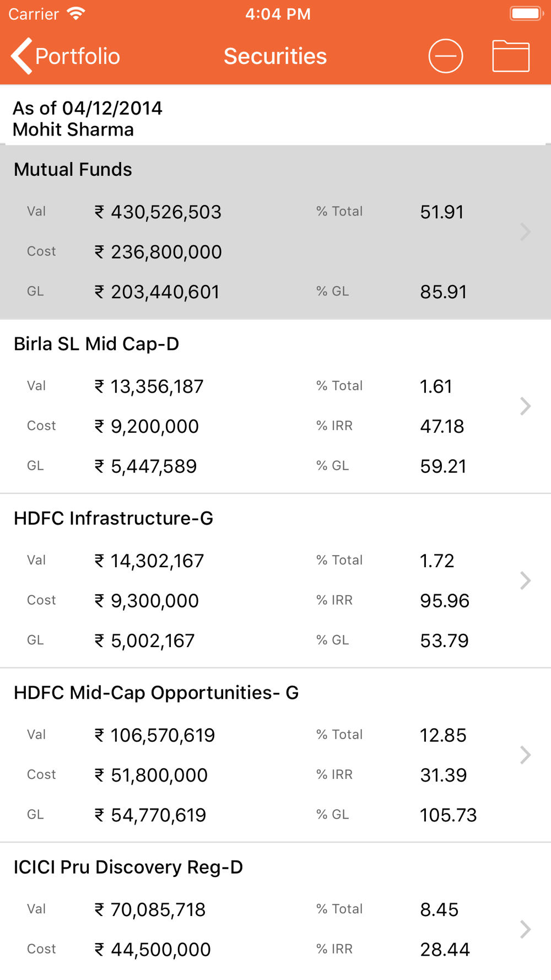This screenshot has height=980, width=551.
Task: Tap the As of 04/12/2014 date
Action: pos(88,108)
